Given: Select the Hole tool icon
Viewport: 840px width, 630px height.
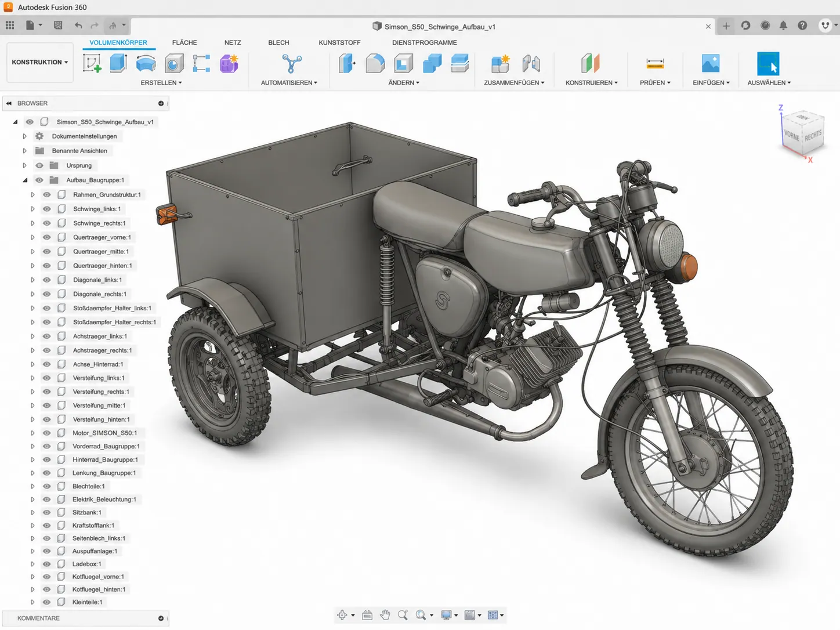Looking at the screenshot, I should click(174, 63).
